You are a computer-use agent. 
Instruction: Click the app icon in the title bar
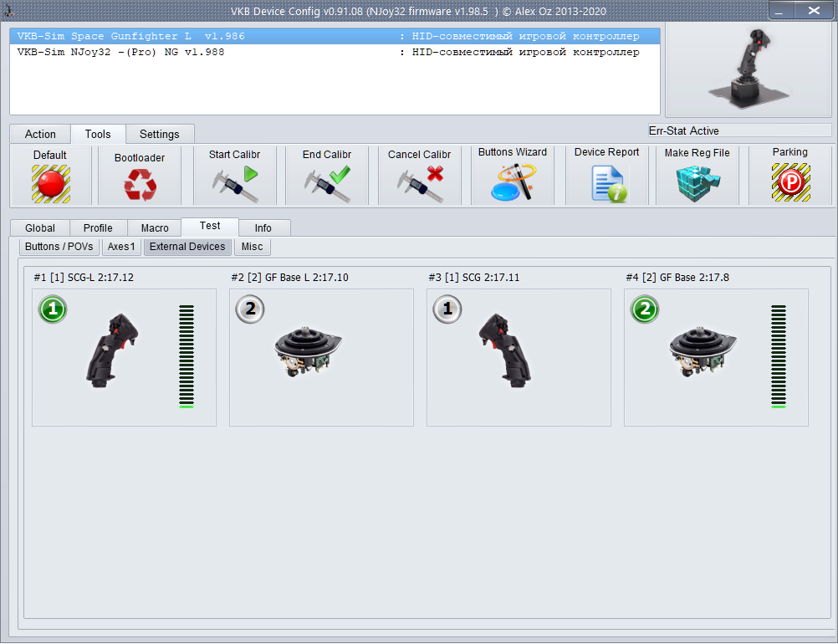[x=8, y=11]
